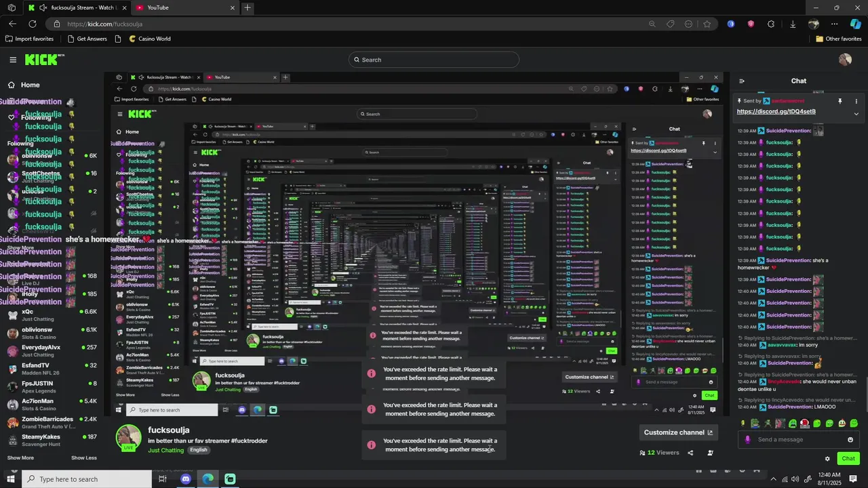Click the Kick logo
This screenshot has width=868, height=488.
point(44,60)
